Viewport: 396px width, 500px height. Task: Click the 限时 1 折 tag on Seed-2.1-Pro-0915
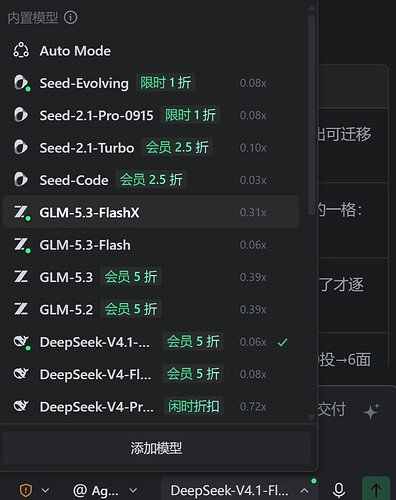coord(190,115)
